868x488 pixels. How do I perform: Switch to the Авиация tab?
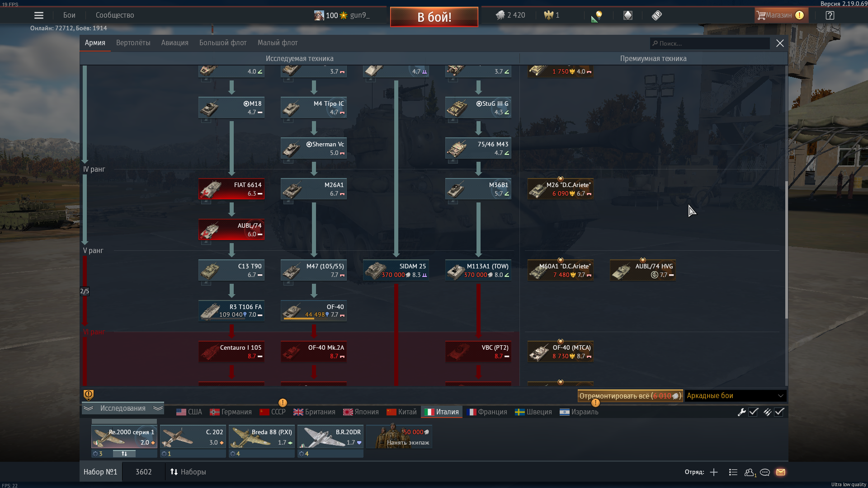click(x=175, y=43)
